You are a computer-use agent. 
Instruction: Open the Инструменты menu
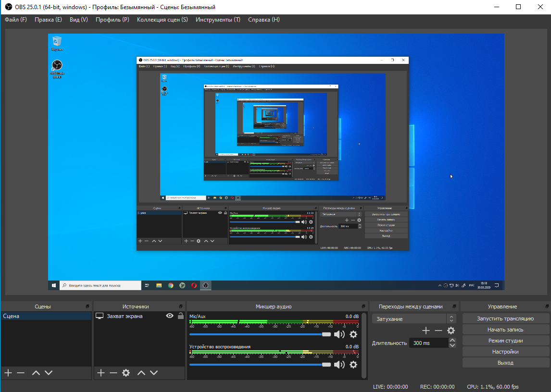[x=218, y=20]
